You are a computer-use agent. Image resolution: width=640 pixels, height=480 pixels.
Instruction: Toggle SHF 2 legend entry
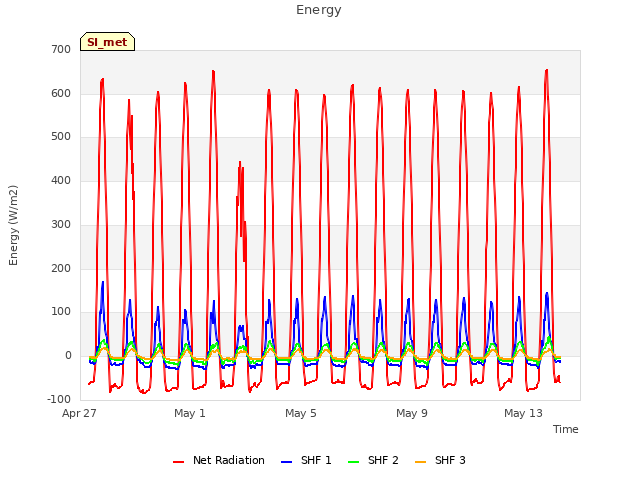[x=373, y=460]
